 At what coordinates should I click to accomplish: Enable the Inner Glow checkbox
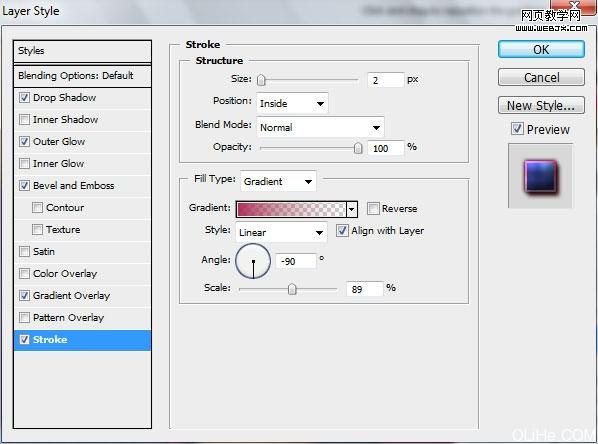pyautogui.click(x=24, y=164)
